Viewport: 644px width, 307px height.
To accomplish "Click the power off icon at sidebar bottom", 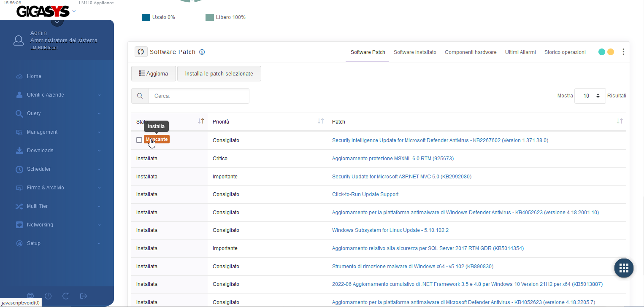I will (48, 296).
